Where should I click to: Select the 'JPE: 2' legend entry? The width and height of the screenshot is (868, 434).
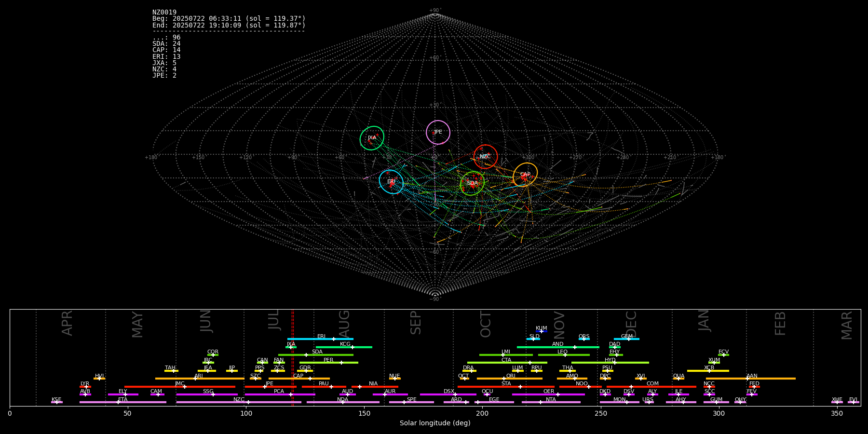click(164, 76)
